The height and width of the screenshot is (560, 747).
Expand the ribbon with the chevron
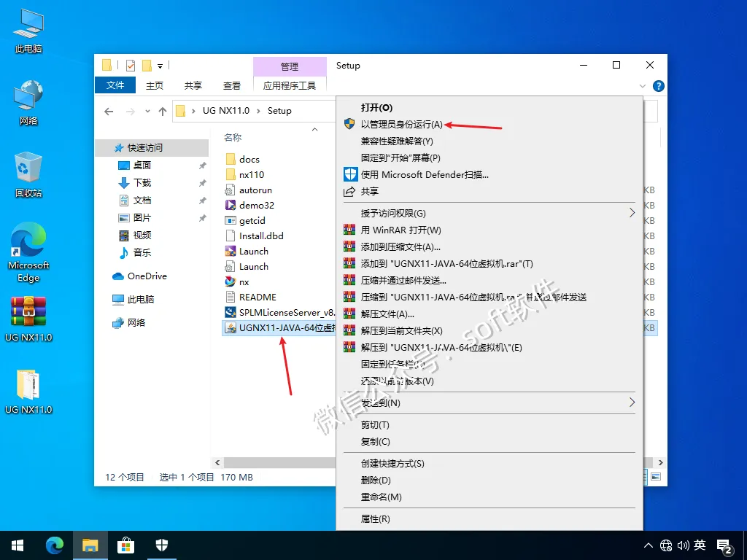643,86
